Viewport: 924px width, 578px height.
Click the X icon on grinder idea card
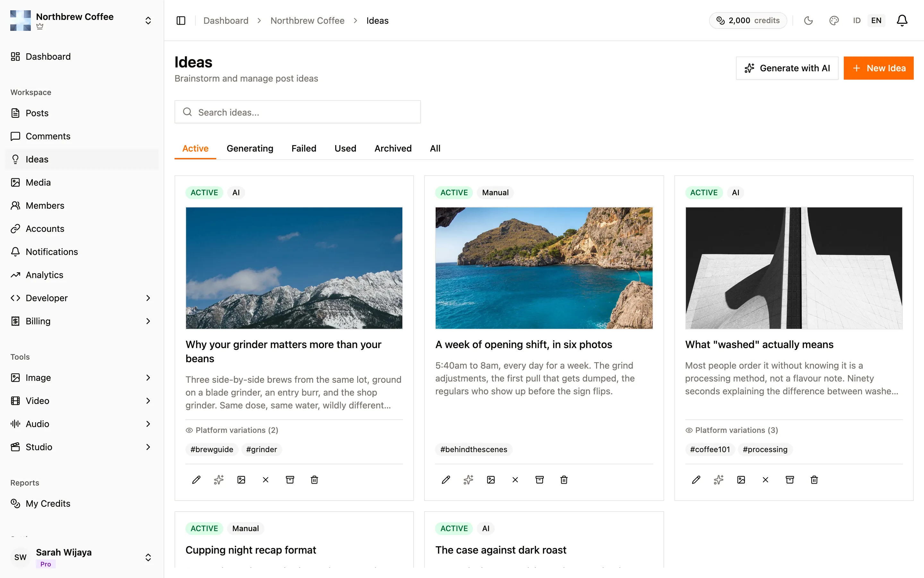(266, 480)
